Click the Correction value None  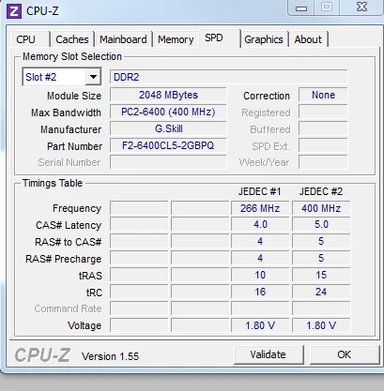pos(323,95)
